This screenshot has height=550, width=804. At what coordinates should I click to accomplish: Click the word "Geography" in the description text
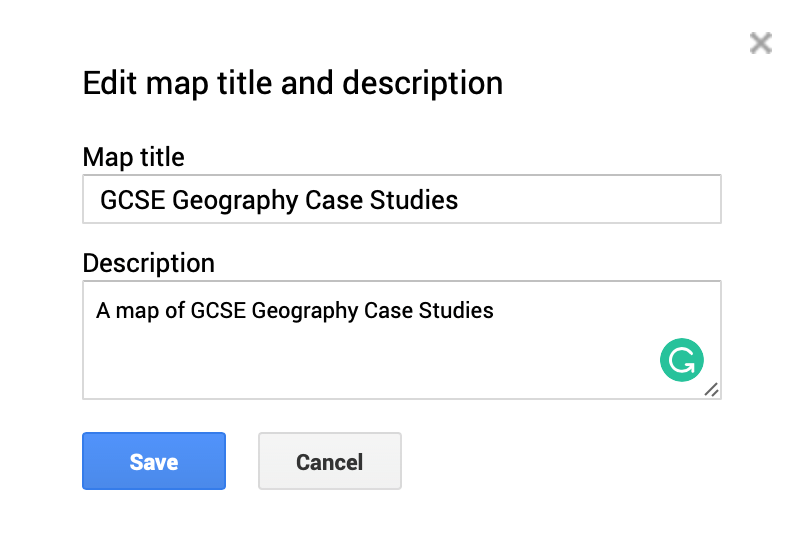point(305,310)
